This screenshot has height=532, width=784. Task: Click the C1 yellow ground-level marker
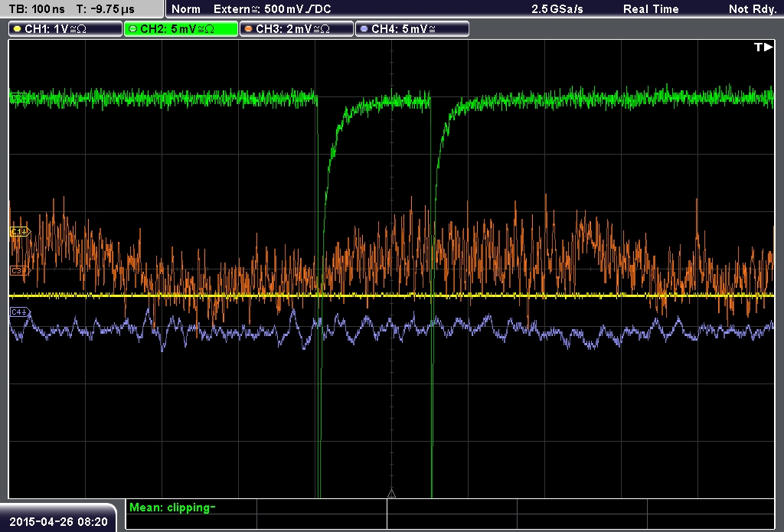point(21,231)
